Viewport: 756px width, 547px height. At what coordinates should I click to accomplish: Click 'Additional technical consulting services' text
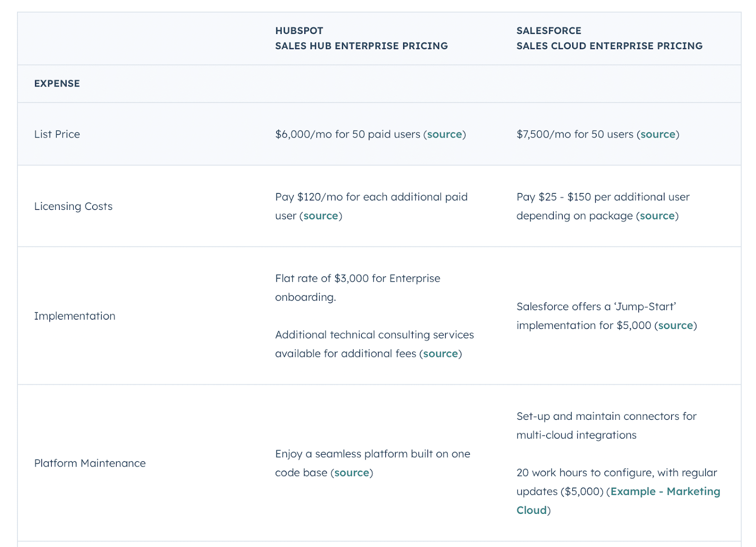point(375,335)
